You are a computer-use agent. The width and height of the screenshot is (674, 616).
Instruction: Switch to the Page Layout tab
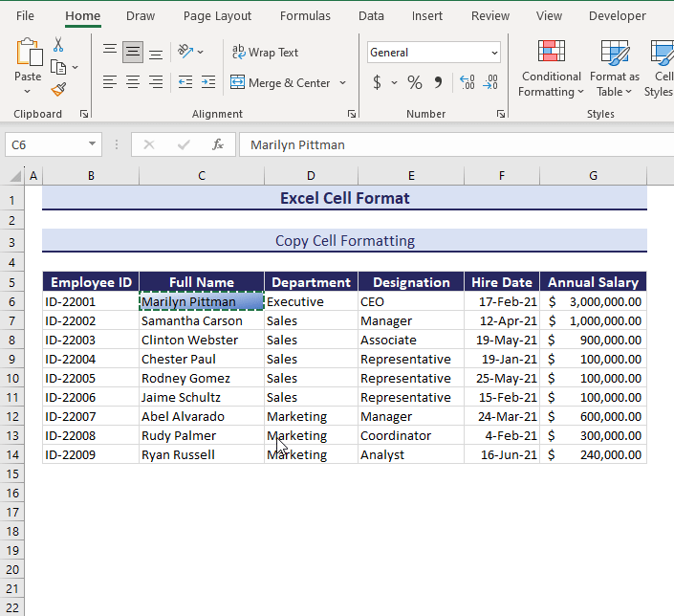tap(217, 16)
